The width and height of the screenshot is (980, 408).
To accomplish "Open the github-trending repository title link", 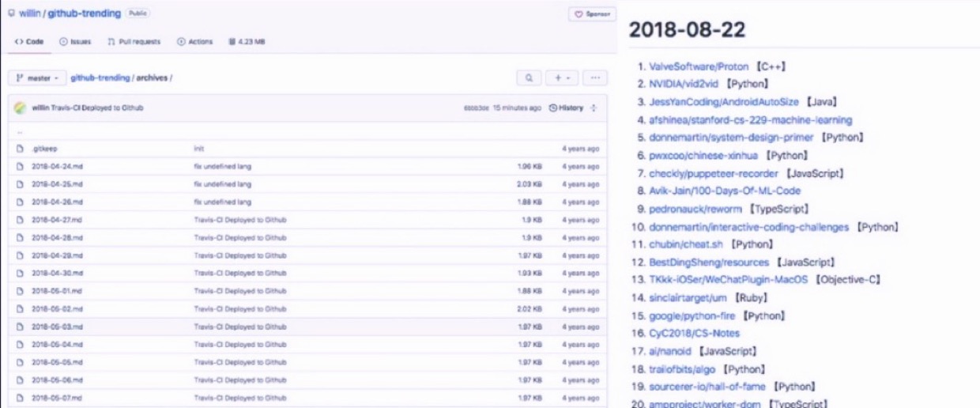I will (x=83, y=14).
